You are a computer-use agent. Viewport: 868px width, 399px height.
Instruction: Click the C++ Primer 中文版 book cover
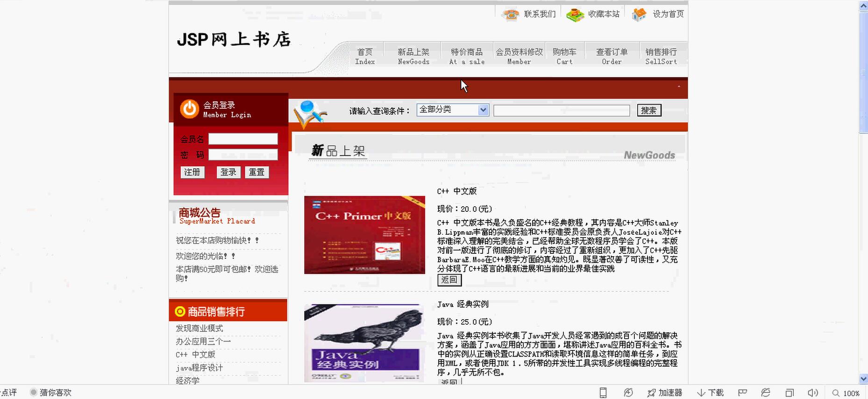pyautogui.click(x=364, y=235)
